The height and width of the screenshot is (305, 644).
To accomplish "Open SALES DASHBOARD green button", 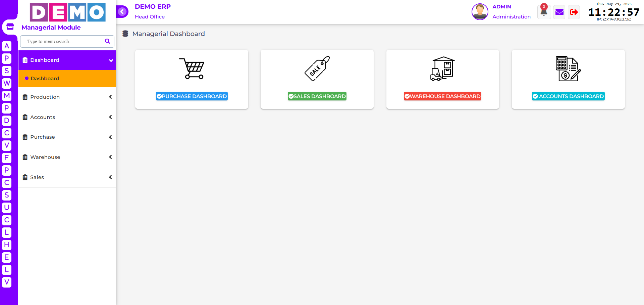I will [317, 96].
